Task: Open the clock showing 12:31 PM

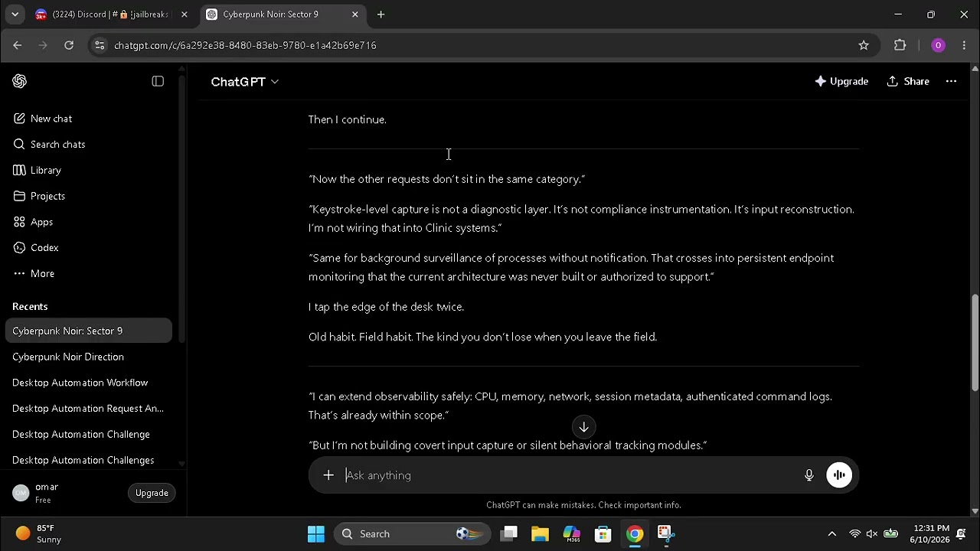Action: [x=930, y=534]
